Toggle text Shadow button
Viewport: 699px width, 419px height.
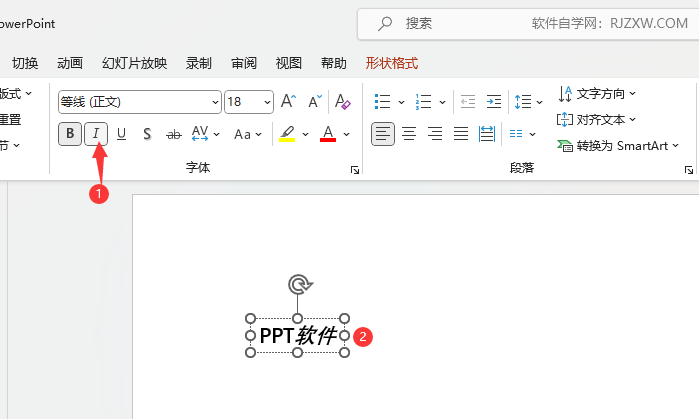(x=147, y=134)
